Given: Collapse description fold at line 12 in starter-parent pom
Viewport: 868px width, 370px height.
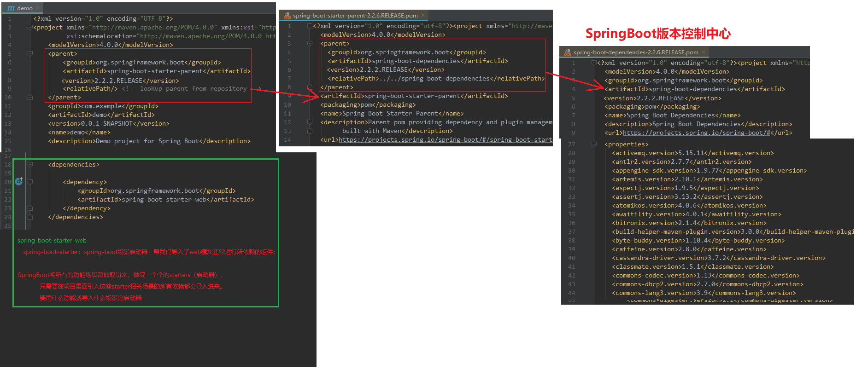Looking at the screenshot, I should coord(310,122).
